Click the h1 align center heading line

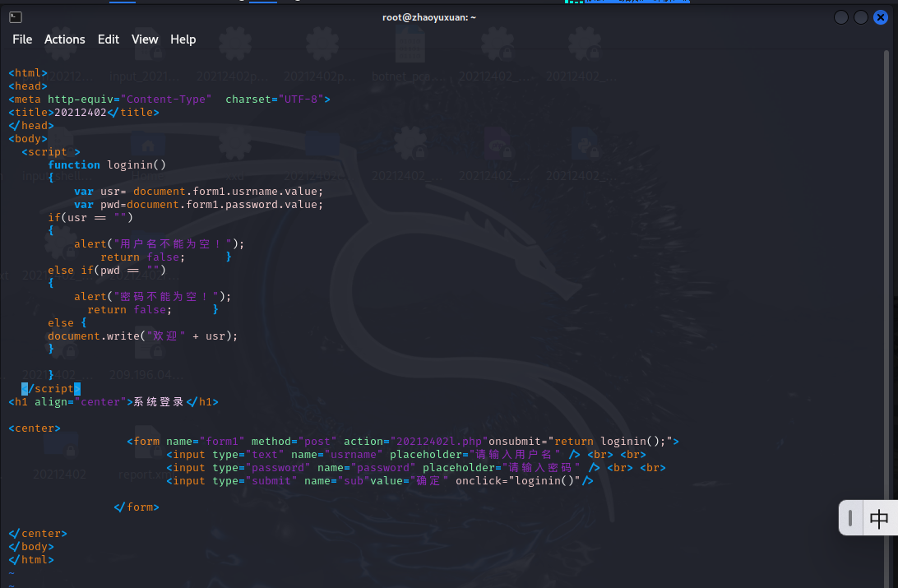tap(113, 402)
